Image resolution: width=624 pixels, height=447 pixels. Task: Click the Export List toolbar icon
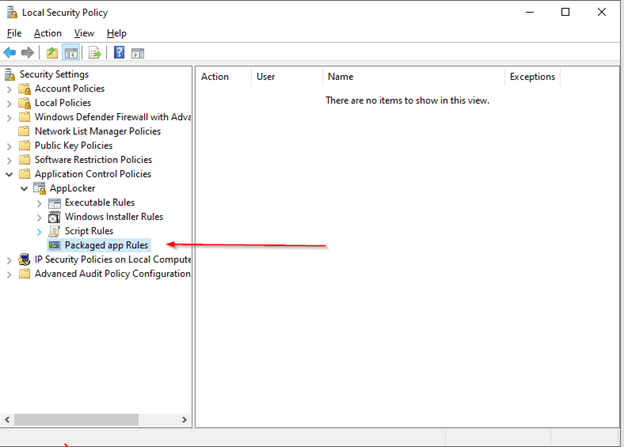(95, 53)
